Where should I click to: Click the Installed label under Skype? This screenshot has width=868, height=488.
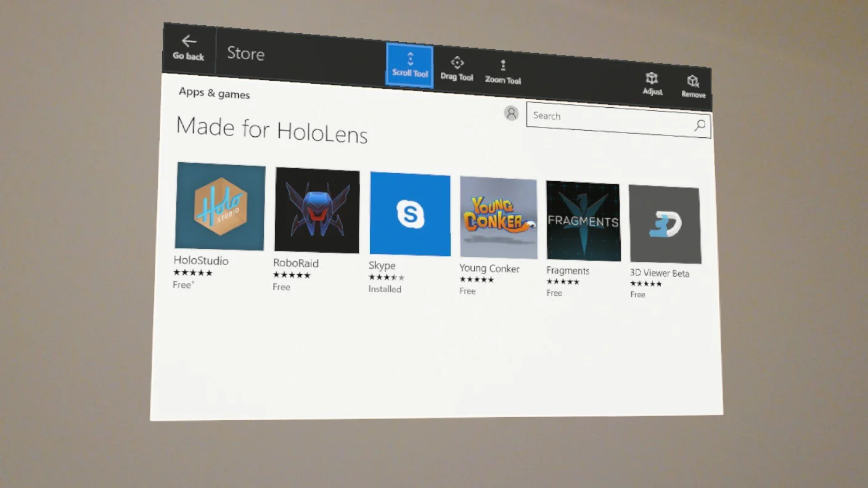tap(385, 289)
